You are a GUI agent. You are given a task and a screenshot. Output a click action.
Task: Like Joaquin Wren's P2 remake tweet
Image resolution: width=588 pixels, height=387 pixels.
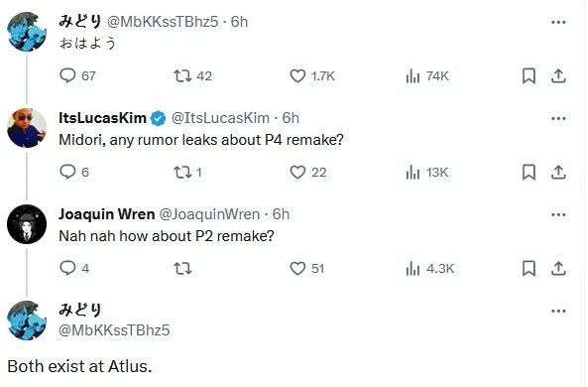[x=306, y=268]
